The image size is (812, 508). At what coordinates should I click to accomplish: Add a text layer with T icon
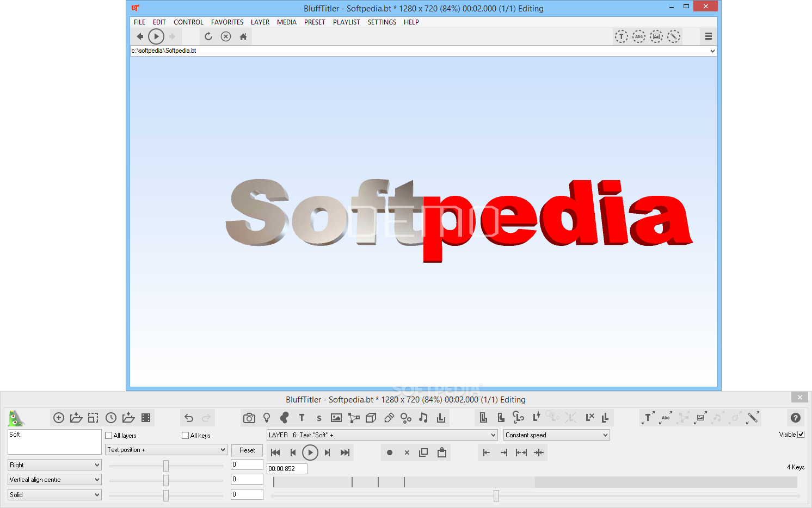302,418
